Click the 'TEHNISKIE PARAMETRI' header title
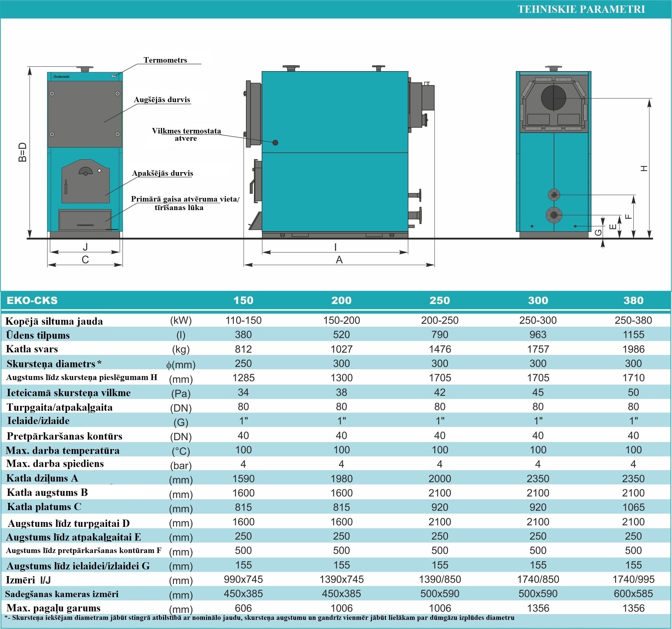Image resolution: width=672 pixels, height=629 pixels. 581,9
